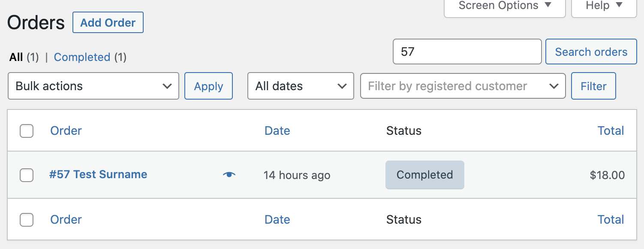Image resolution: width=644 pixels, height=249 pixels.
Task: Select the All orders filter
Action: pos(16,57)
